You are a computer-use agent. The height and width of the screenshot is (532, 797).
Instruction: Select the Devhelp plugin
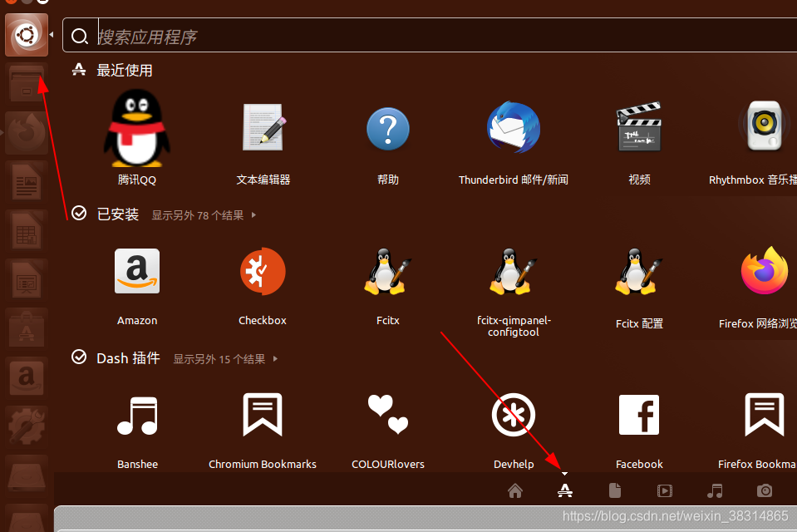(x=514, y=415)
